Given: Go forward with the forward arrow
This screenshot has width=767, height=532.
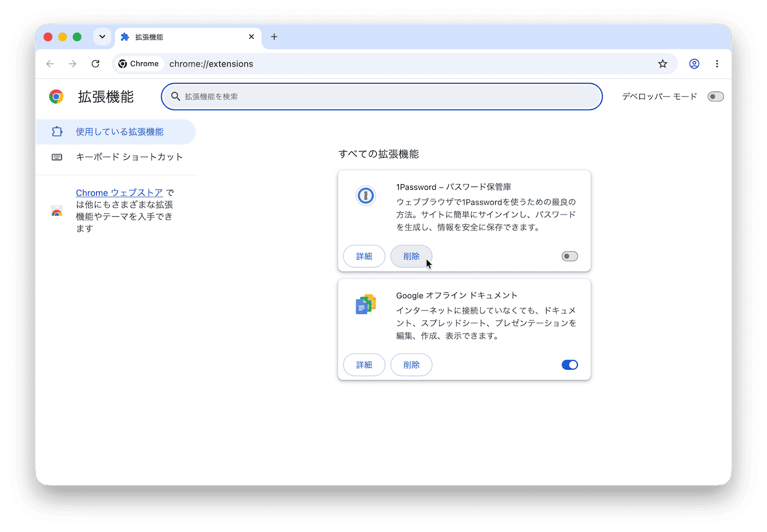Looking at the screenshot, I should (72, 63).
